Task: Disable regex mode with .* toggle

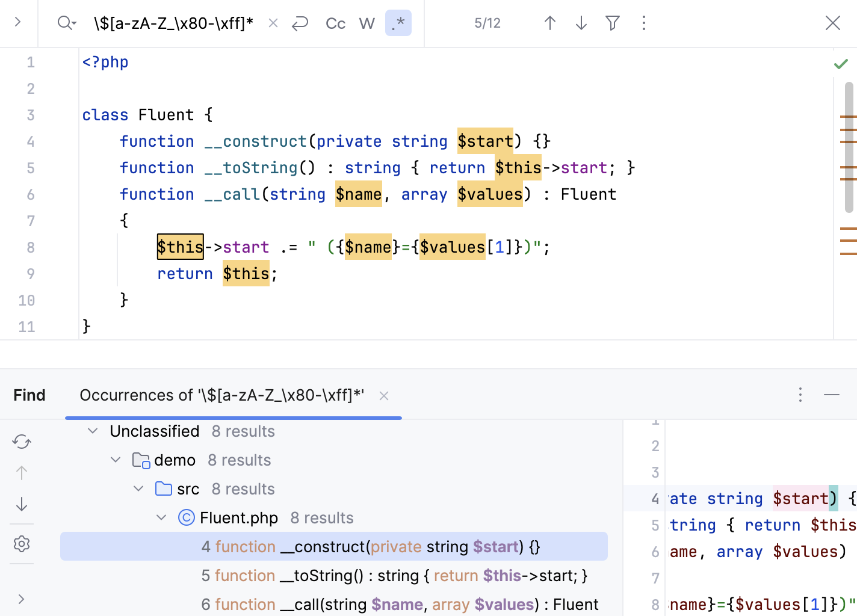Action: point(398,23)
